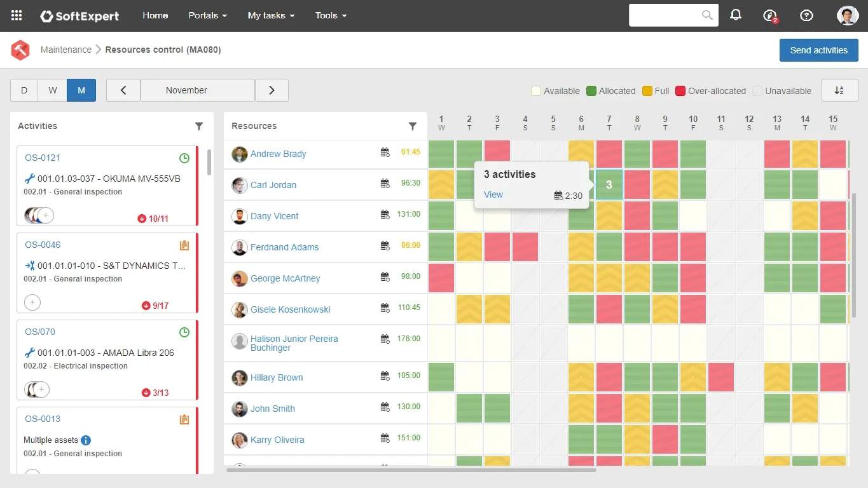Open the apps grid launcher icon
868x488 pixels.
[17, 16]
